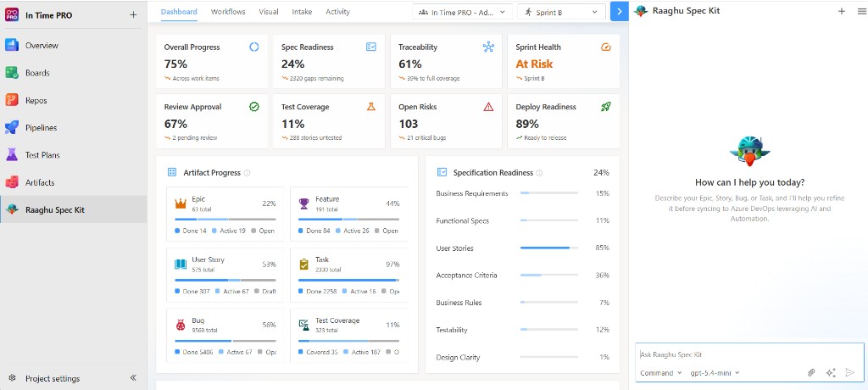Viewport: 868px width, 390px height.
Task: Show info for Specification Readiness
Action: pos(539,173)
